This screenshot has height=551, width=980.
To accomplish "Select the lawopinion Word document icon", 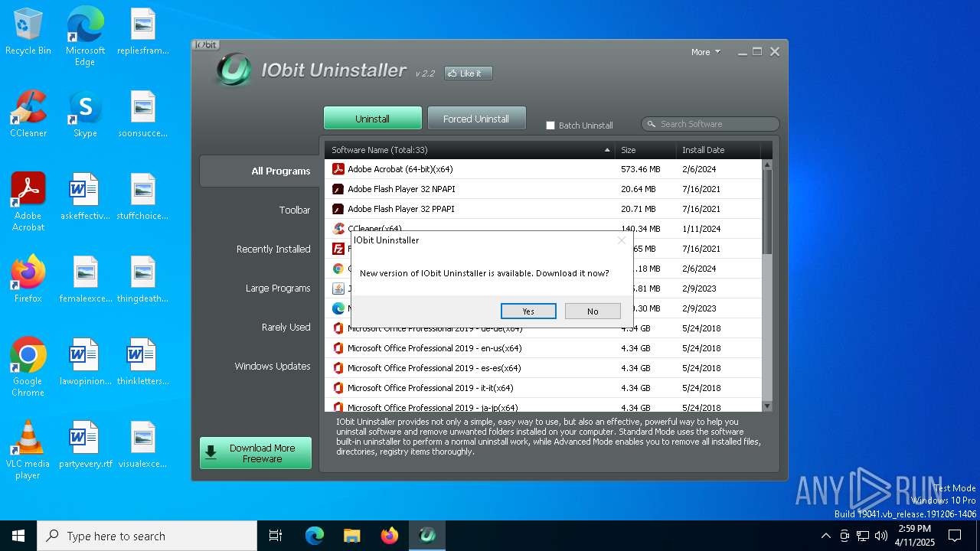I will point(83,354).
